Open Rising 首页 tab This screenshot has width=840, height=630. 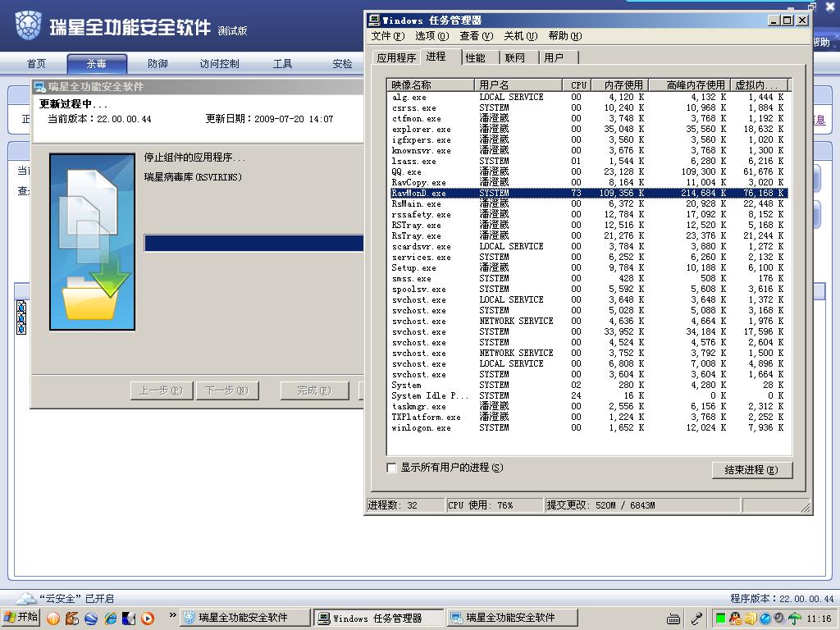point(36,64)
